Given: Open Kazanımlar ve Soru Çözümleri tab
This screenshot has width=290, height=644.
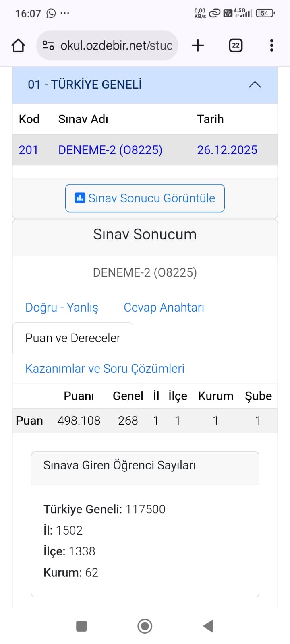Looking at the screenshot, I should click(105, 369).
